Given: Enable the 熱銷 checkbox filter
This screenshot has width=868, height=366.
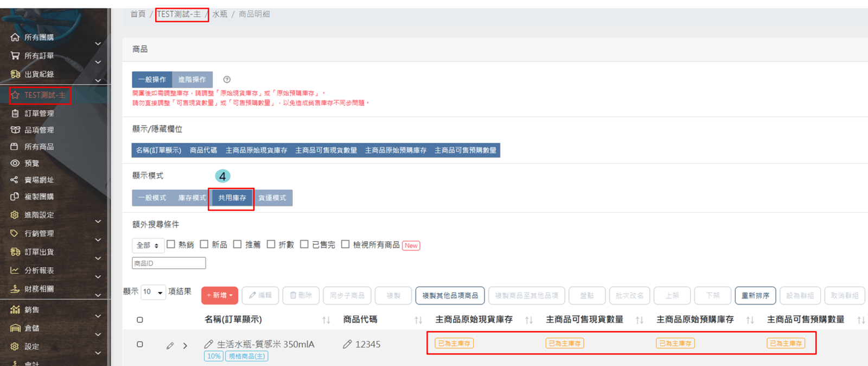Looking at the screenshot, I should (171, 244).
